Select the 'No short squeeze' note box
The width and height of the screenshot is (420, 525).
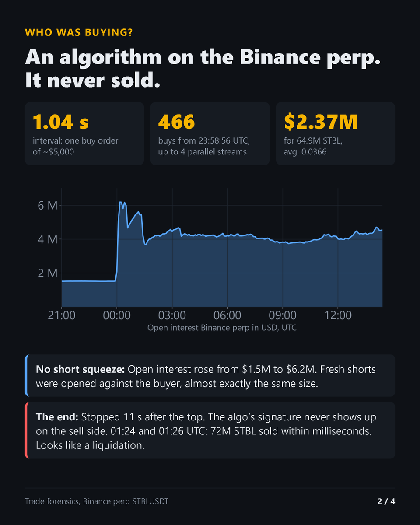coord(210,375)
